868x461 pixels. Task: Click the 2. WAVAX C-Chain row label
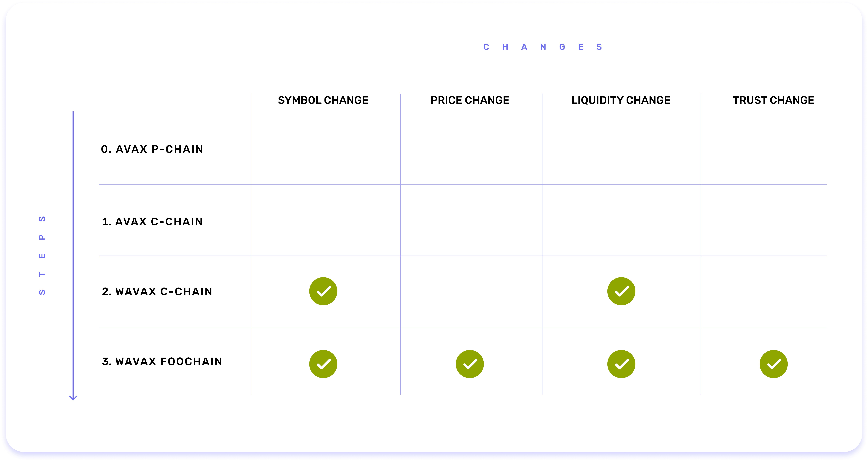click(157, 291)
